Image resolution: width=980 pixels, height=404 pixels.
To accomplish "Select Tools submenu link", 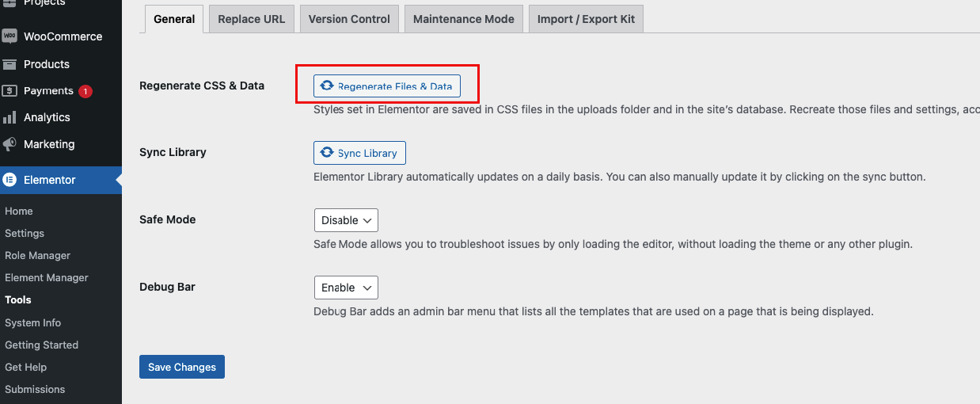I will coord(18,300).
